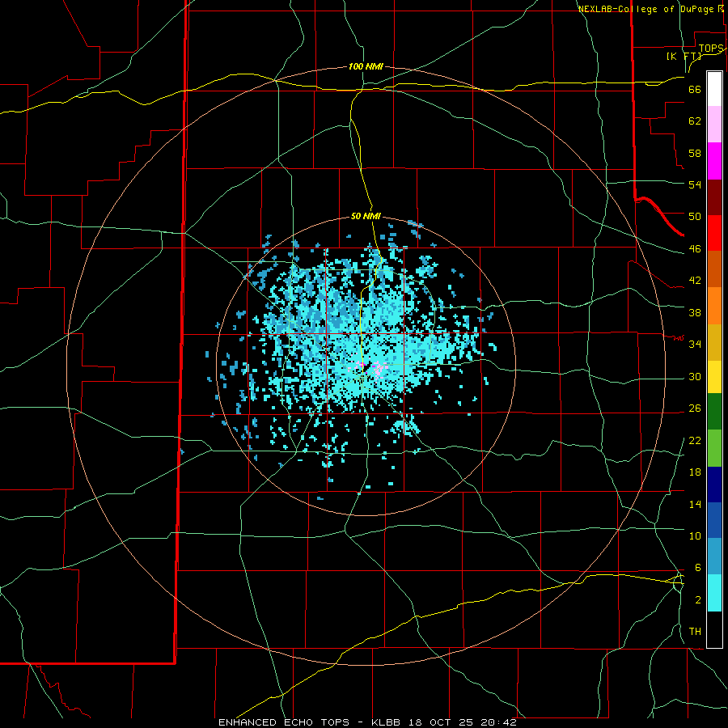Click the KLBB radar site identifier
The height and width of the screenshot is (728, 728).
tap(385, 722)
